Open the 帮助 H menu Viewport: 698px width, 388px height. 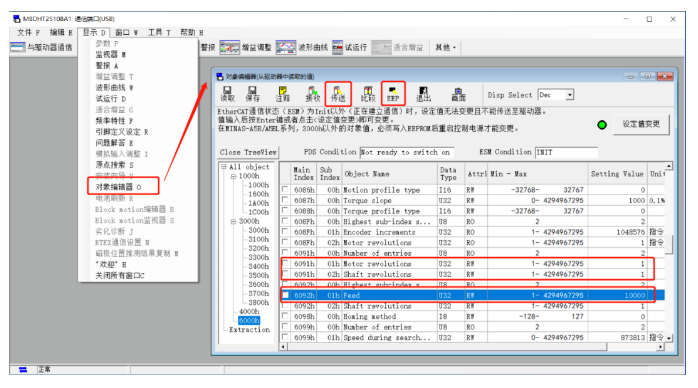click(191, 32)
